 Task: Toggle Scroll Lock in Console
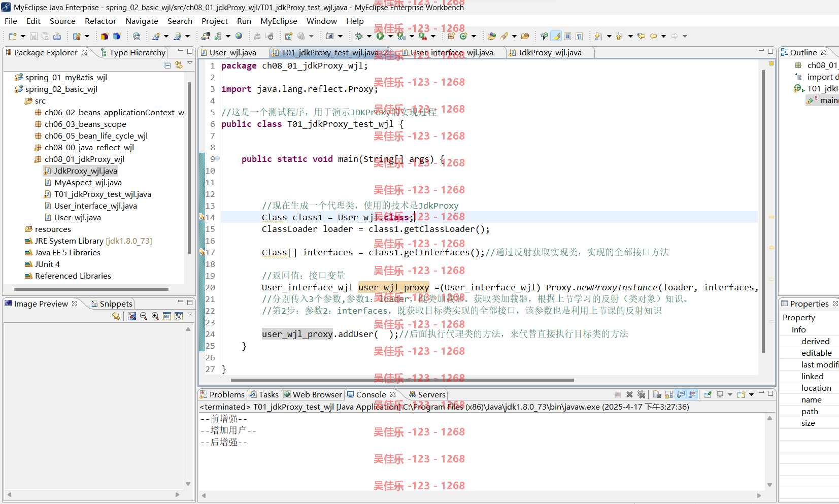tap(668, 394)
